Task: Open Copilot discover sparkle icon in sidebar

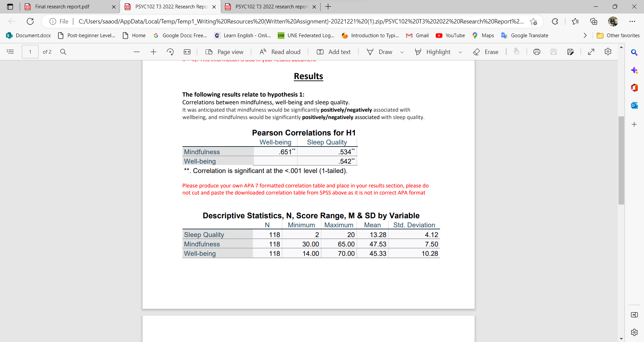Action: click(x=634, y=70)
